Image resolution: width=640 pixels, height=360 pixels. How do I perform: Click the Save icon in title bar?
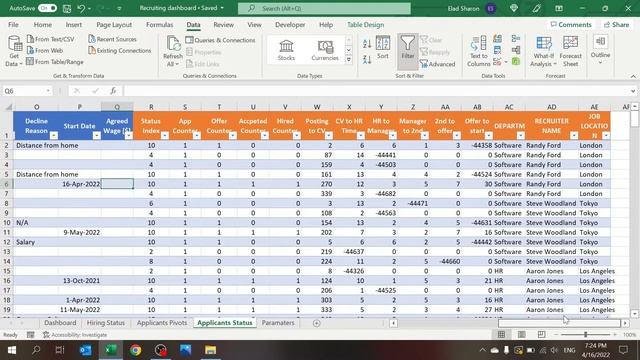pyautogui.click(x=67, y=8)
